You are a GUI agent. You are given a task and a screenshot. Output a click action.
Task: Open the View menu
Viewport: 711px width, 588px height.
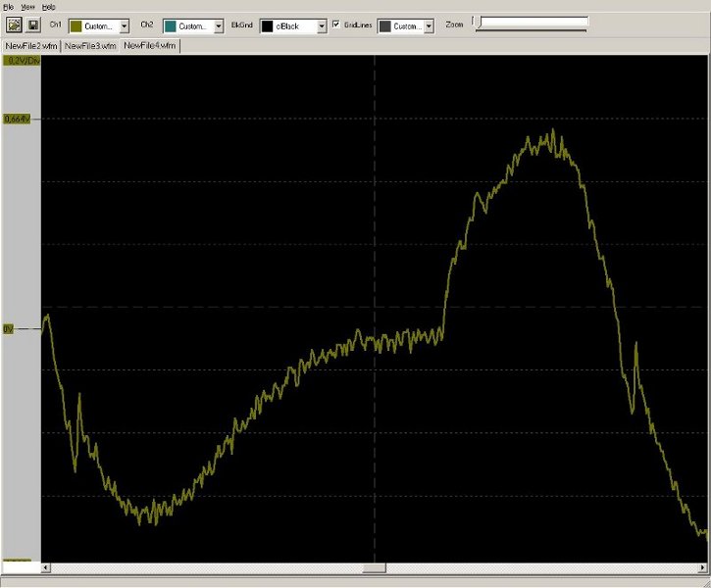click(x=27, y=7)
